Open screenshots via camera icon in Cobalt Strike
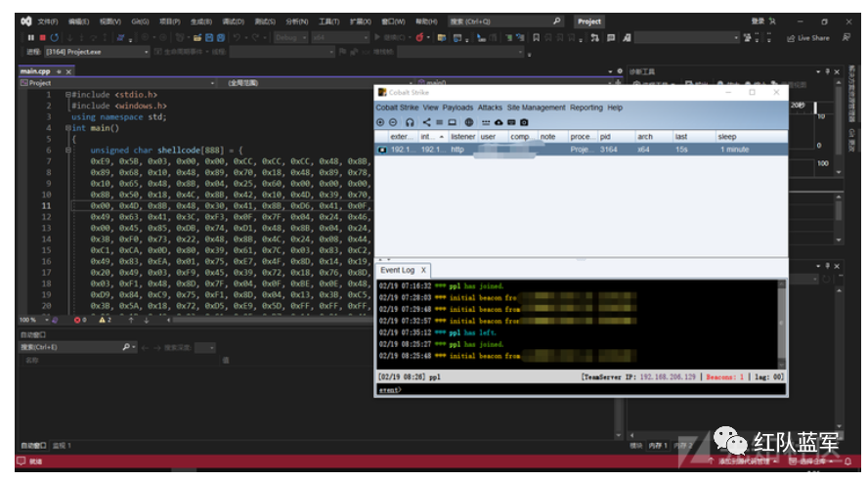The height and width of the screenshot is (481, 868). 524,122
